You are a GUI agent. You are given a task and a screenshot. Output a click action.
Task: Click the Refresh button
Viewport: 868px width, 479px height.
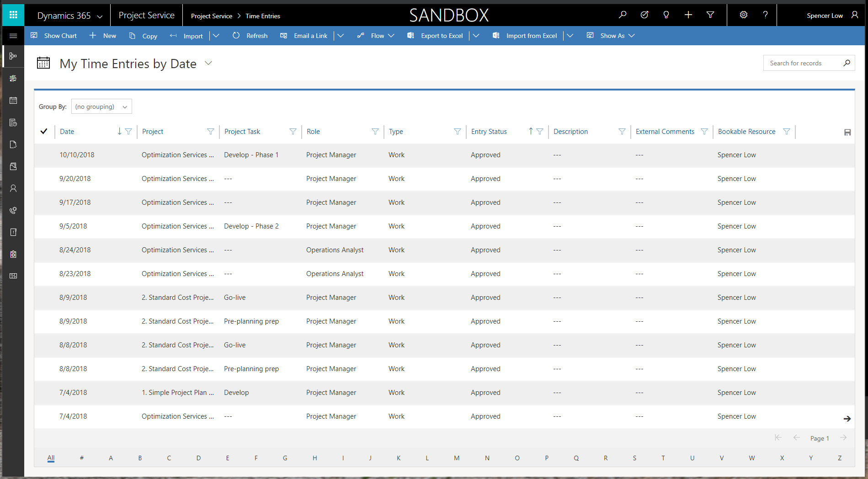pos(250,36)
